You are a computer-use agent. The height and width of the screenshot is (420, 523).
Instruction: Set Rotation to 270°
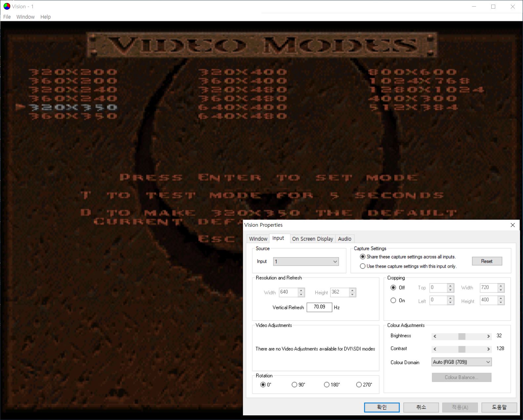click(359, 385)
